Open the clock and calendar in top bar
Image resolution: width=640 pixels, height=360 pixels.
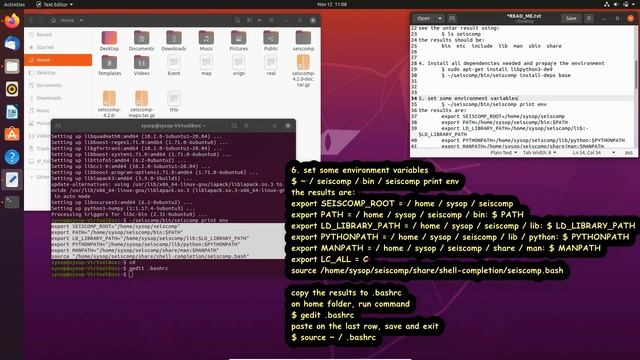coord(332,4)
